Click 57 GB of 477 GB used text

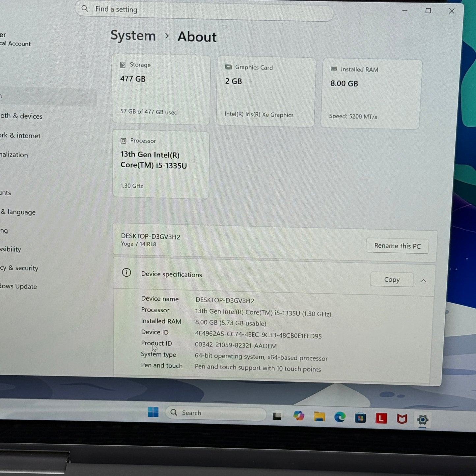149,112
